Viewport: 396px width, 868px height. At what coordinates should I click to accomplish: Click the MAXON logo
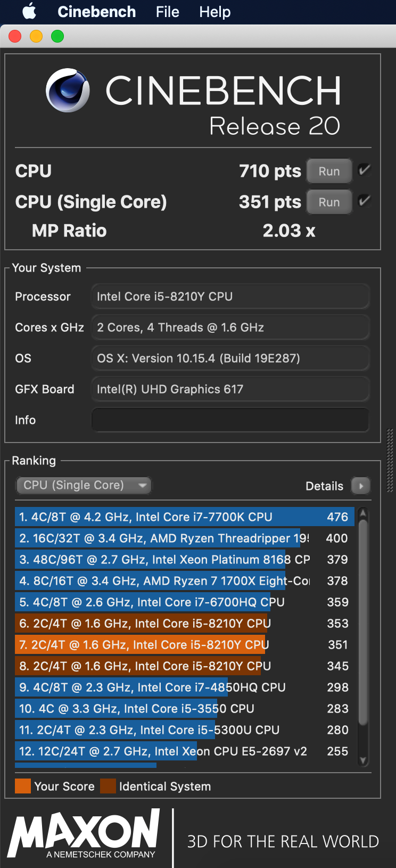84,833
